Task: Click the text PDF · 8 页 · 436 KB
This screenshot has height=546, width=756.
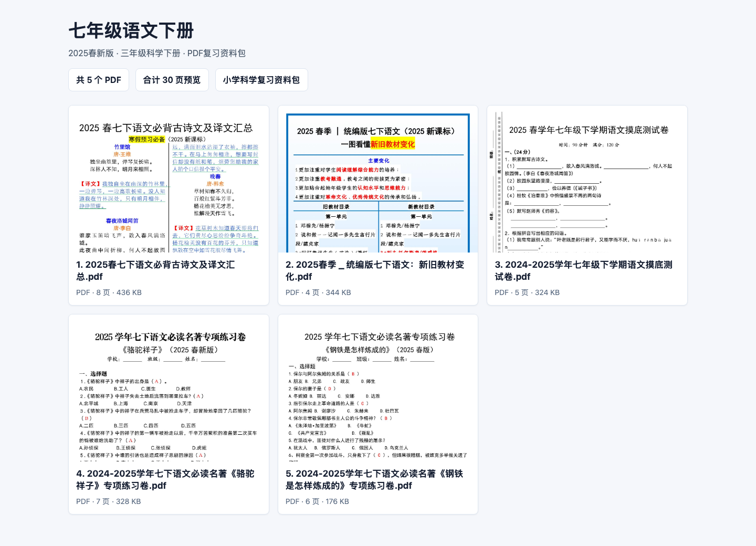Action: click(109, 292)
